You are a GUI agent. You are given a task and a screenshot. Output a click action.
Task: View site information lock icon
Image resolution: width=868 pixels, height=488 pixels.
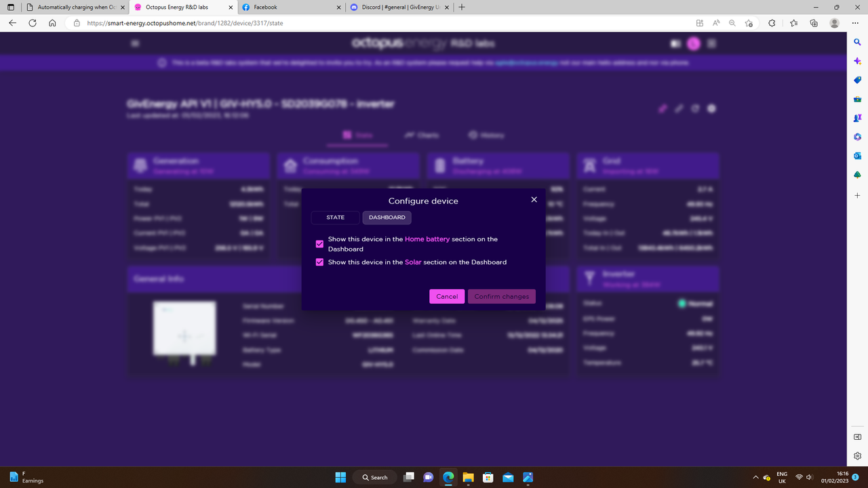[77, 22]
